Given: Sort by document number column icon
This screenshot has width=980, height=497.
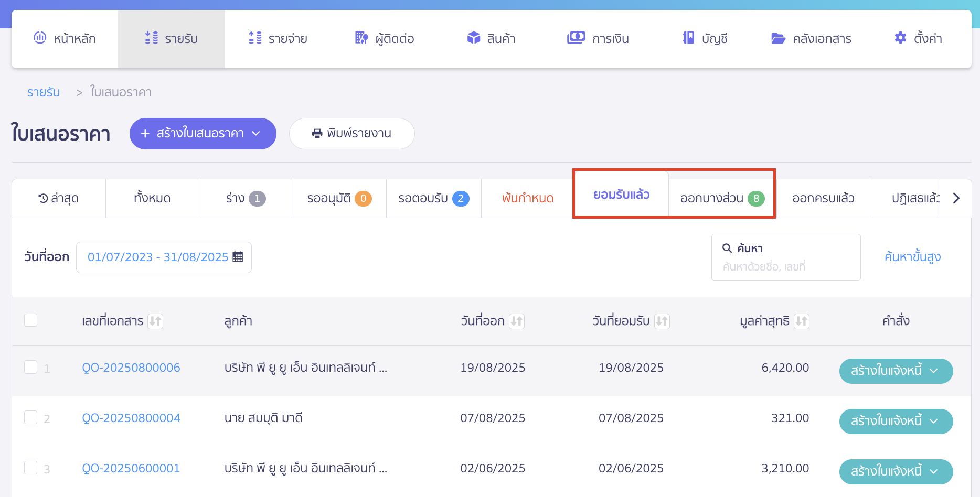Looking at the screenshot, I should pyautogui.click(x=155, y=321).
